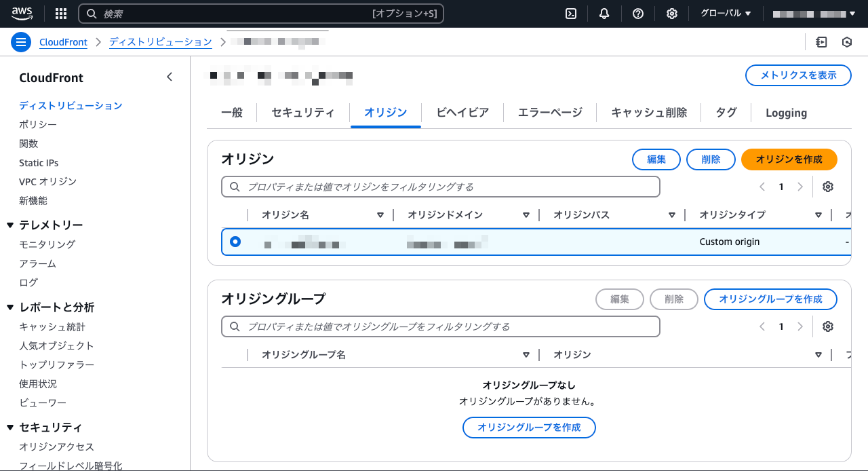The height and width of the screenshot is (471, 868).
Task: Sort by オリジンドメイン column arrow
Action: point(526,215)
